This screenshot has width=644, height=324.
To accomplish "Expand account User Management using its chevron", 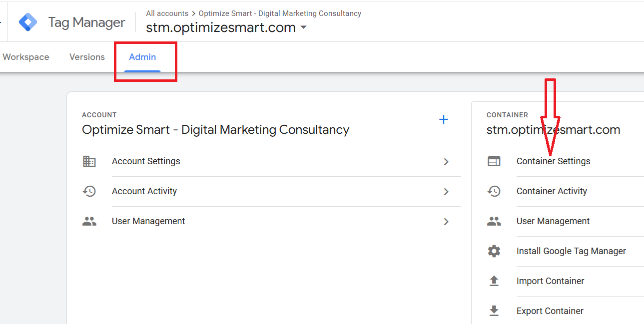I will point(446,222).
